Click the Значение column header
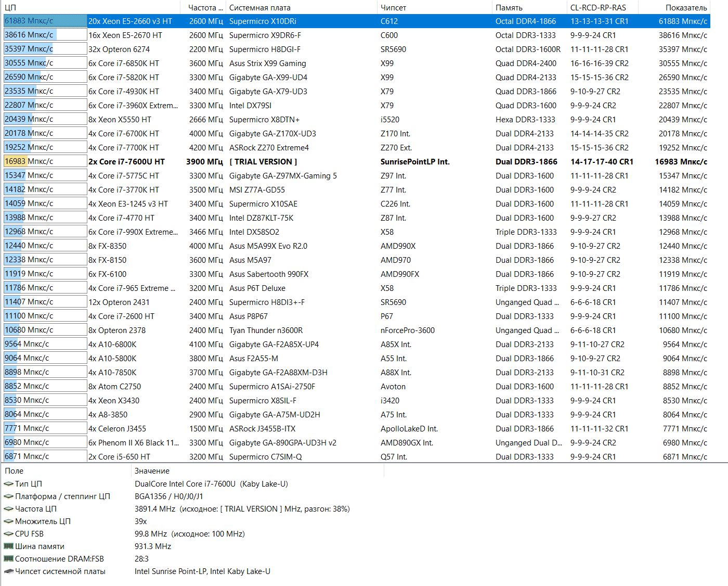This screenshot has width=728, height=586. 257,471
